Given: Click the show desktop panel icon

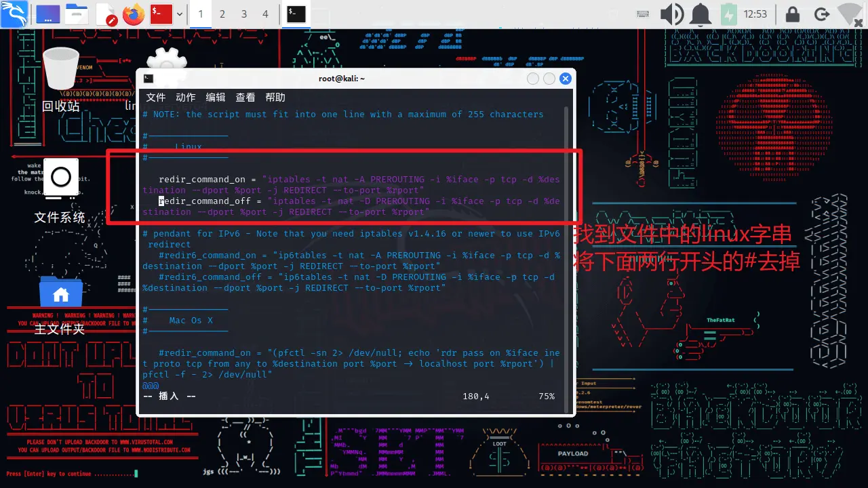Looking at the screenshot, I should tap(47, 14).
